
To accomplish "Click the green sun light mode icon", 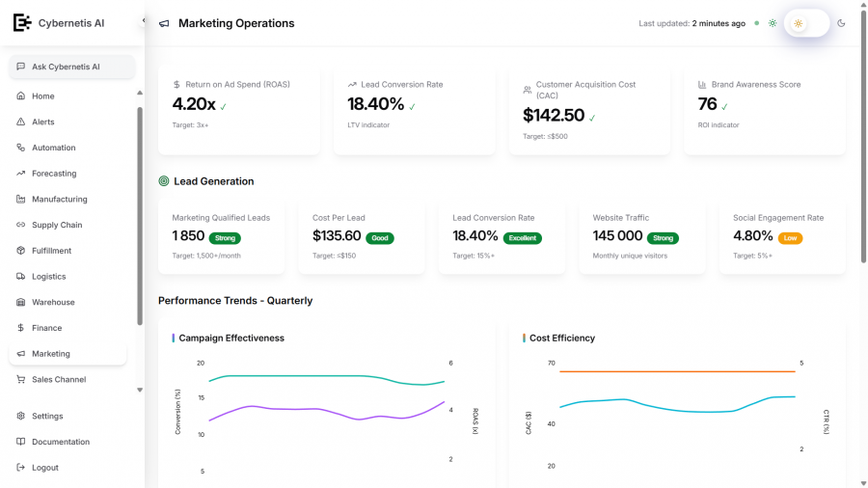I will pos(773,23).
